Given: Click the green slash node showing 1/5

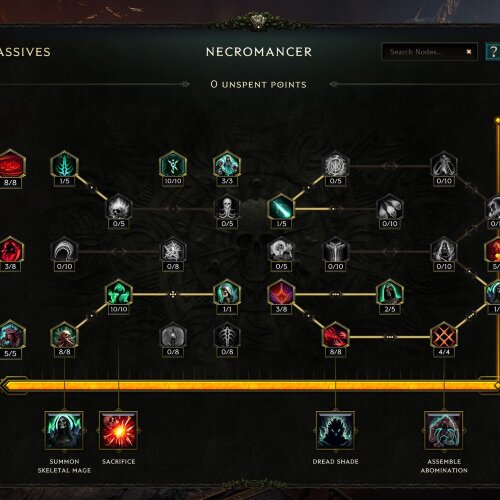Looking at the screenshot, I should pos(281,208).
